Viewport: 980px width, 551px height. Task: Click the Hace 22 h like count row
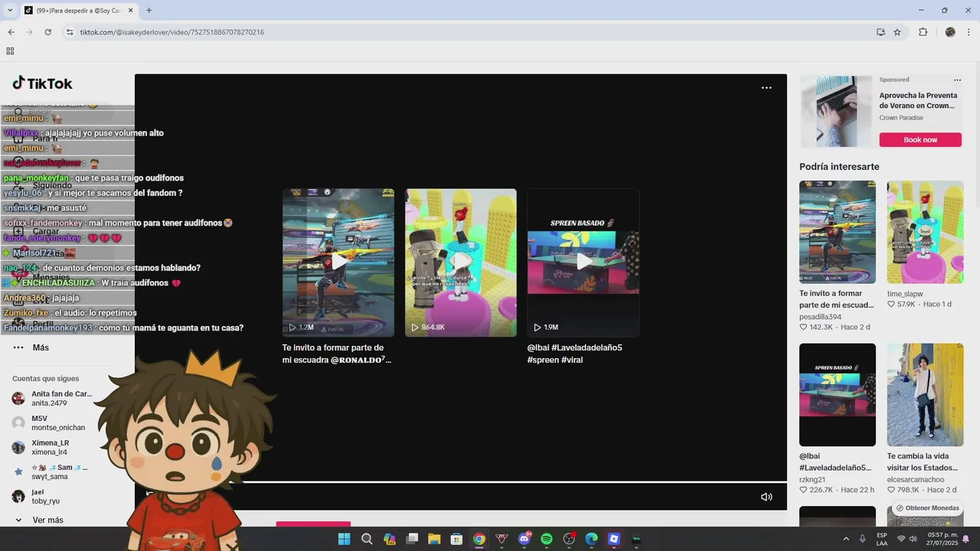(837, 490)
